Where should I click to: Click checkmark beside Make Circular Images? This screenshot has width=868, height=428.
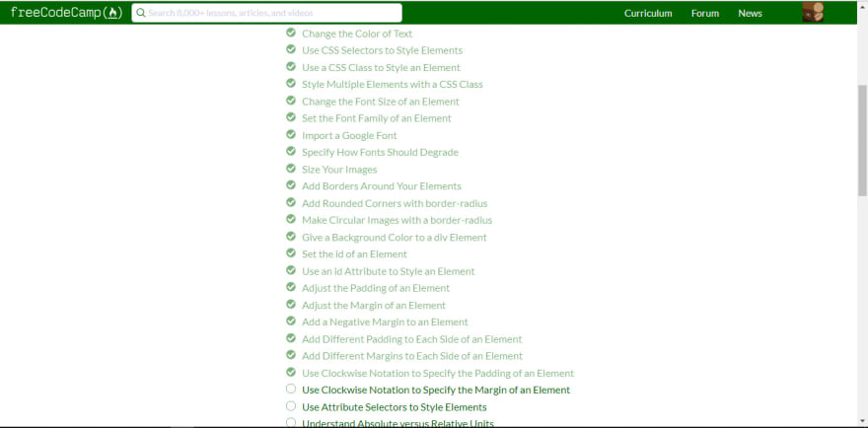[291, 219]
